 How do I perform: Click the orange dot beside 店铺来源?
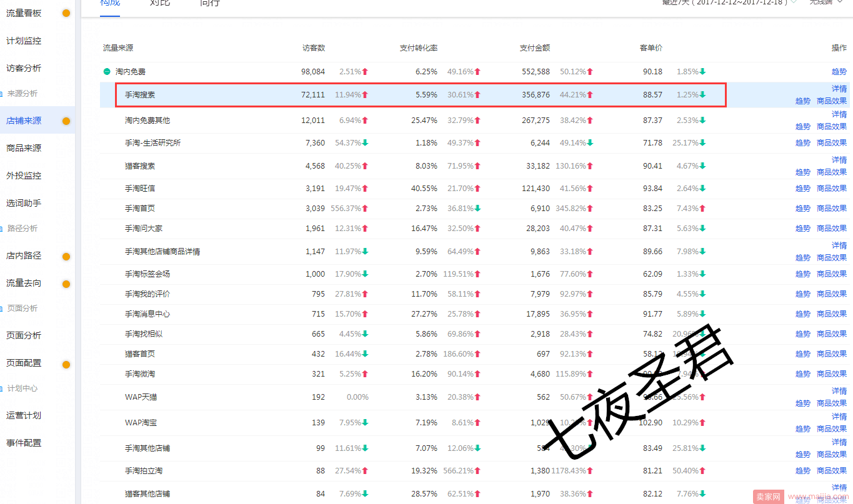point(66,121)
